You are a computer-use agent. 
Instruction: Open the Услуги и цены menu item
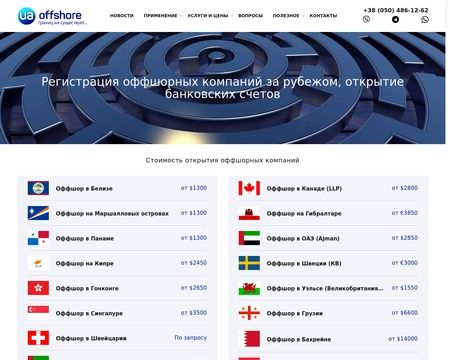point(208,16)
